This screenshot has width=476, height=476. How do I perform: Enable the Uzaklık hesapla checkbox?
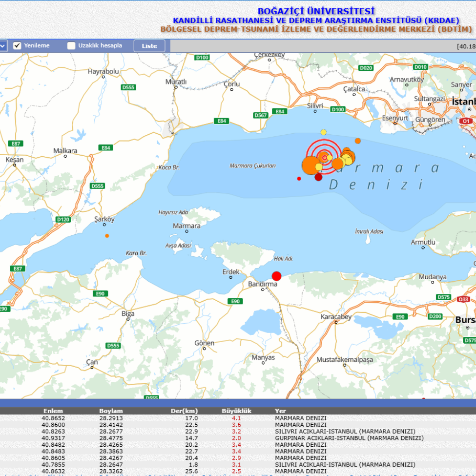point(71,46)
